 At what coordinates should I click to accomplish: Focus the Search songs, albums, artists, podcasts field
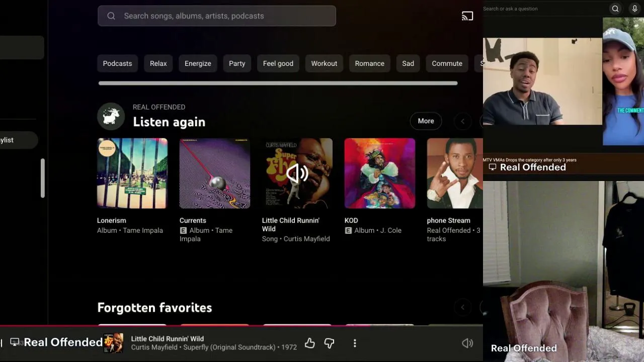click(217, 16)
